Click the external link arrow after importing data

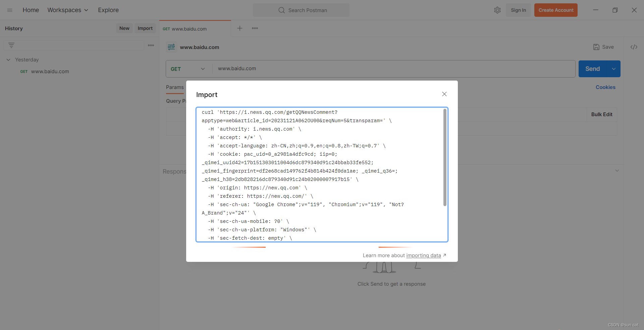click(444, 255)
